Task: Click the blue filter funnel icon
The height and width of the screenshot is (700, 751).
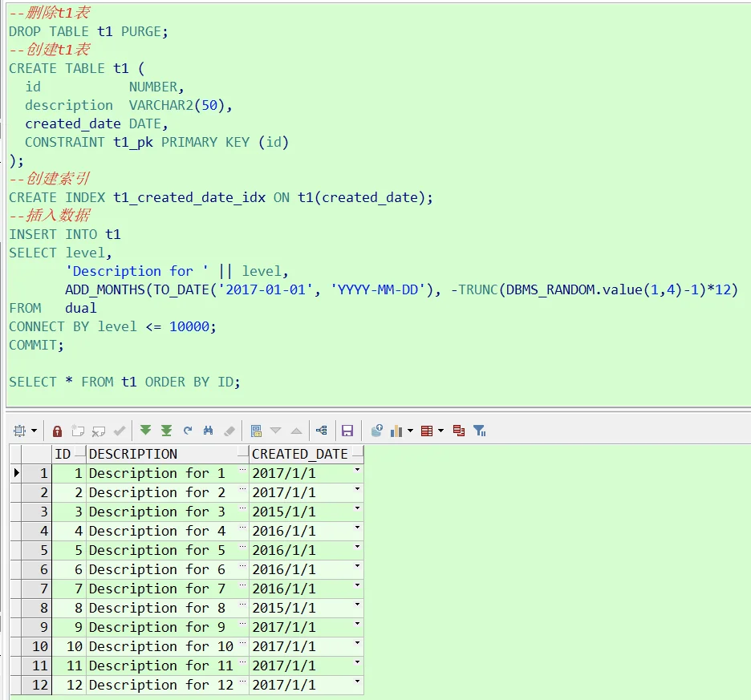Action: (480, 431)
